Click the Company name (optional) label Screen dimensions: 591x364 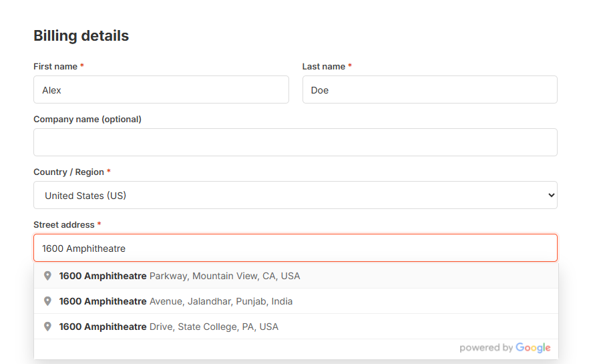pos(87,120)
